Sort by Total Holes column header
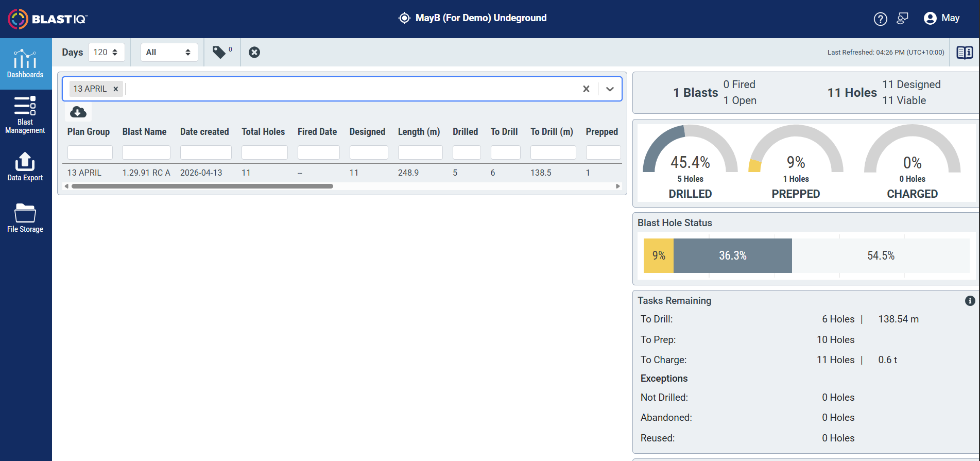The width and height of the screenshot is (980, 461). (x=263, y=131)
